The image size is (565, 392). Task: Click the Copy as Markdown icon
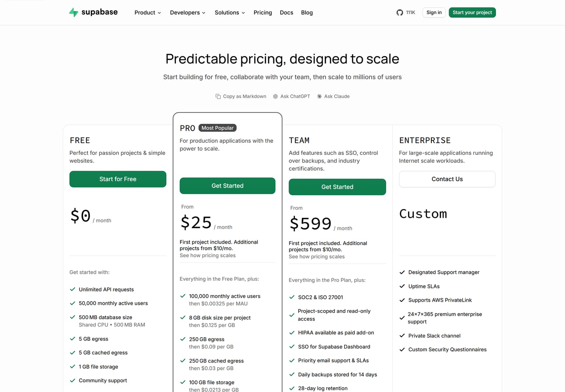point(218,96)
